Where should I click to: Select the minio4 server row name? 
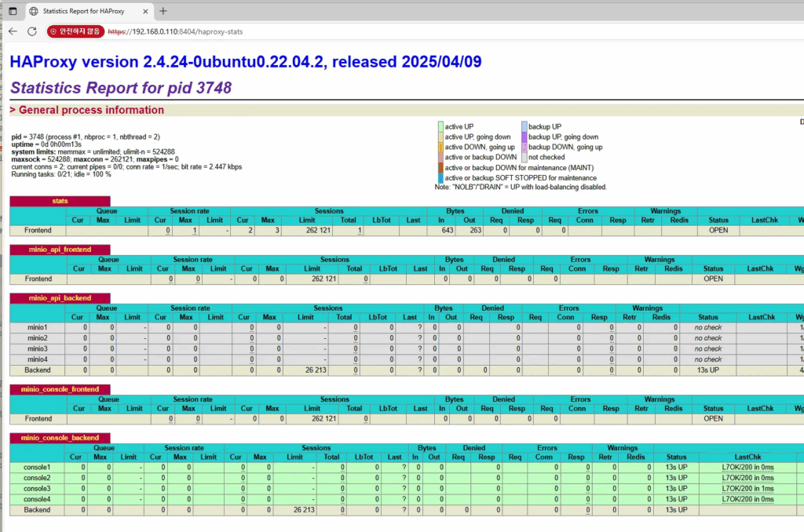pos(38,360)
